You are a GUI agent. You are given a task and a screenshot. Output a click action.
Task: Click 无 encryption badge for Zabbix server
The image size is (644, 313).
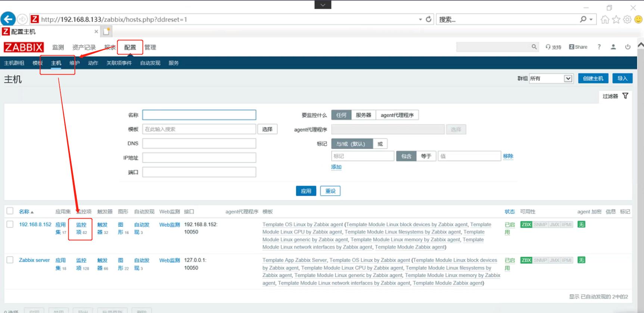click(581, 260)
